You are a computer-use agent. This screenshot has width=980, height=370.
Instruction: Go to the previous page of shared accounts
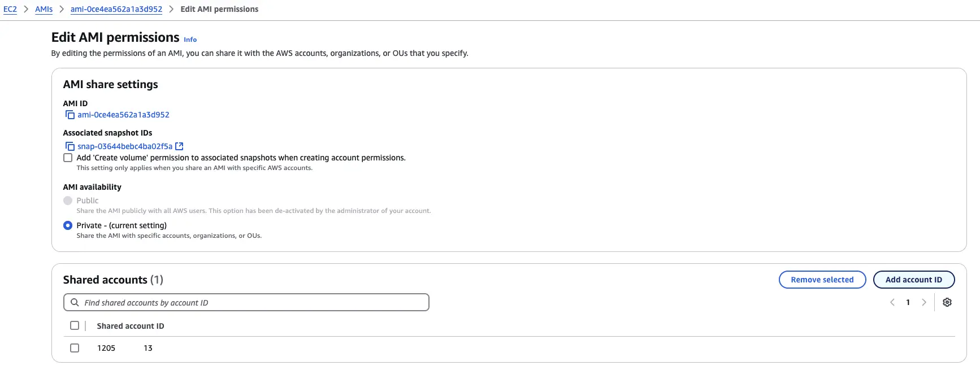click(892, 302)
